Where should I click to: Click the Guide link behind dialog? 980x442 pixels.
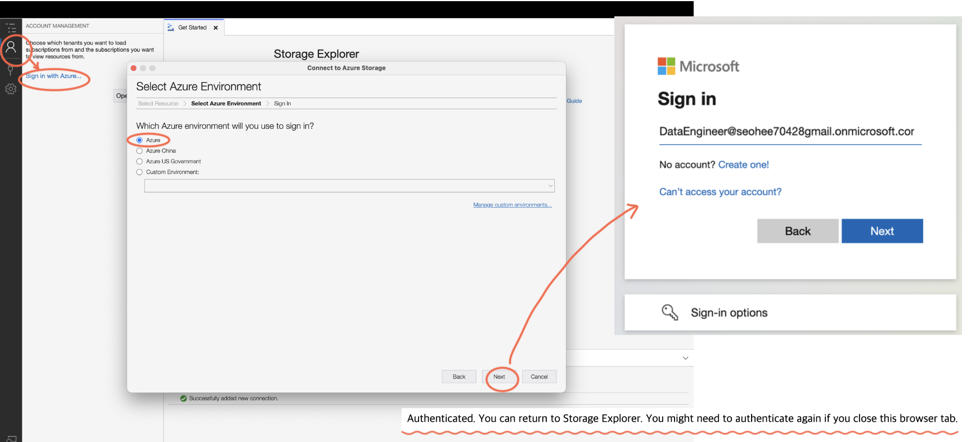point(574,101)
